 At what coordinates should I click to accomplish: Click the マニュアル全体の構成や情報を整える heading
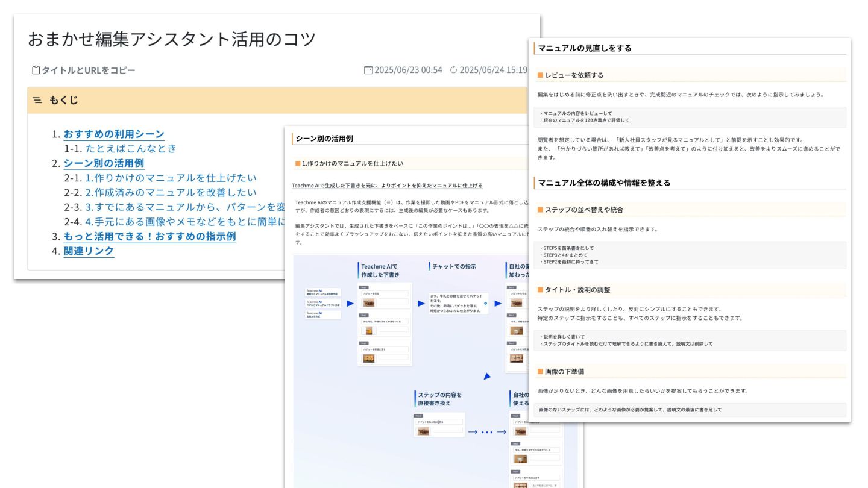(604, 183)
